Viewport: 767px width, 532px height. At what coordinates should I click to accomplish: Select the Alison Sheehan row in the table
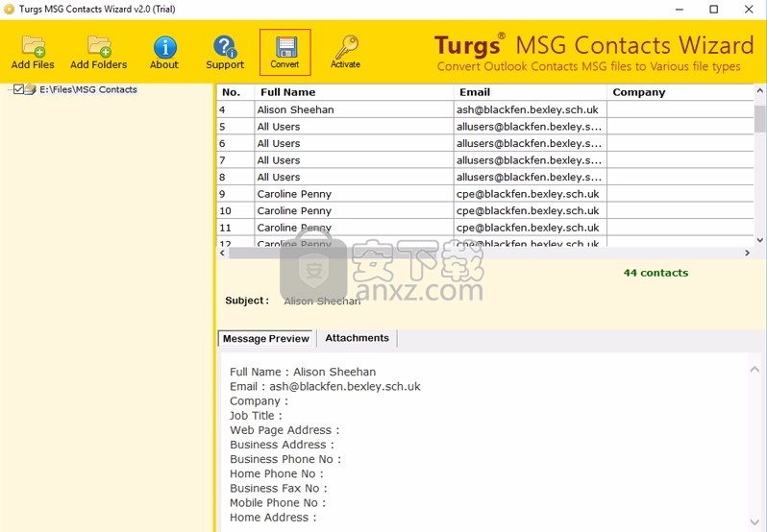(485, 109)
